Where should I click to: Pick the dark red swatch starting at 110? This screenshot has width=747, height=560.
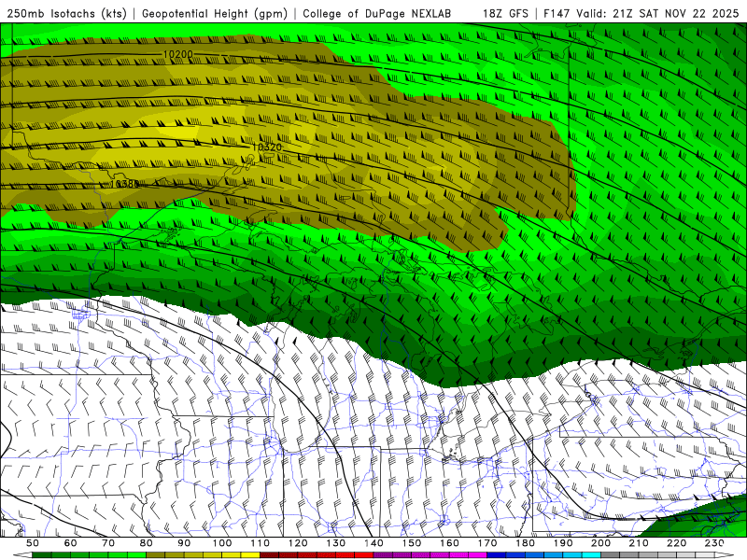(x=269, y=555)
